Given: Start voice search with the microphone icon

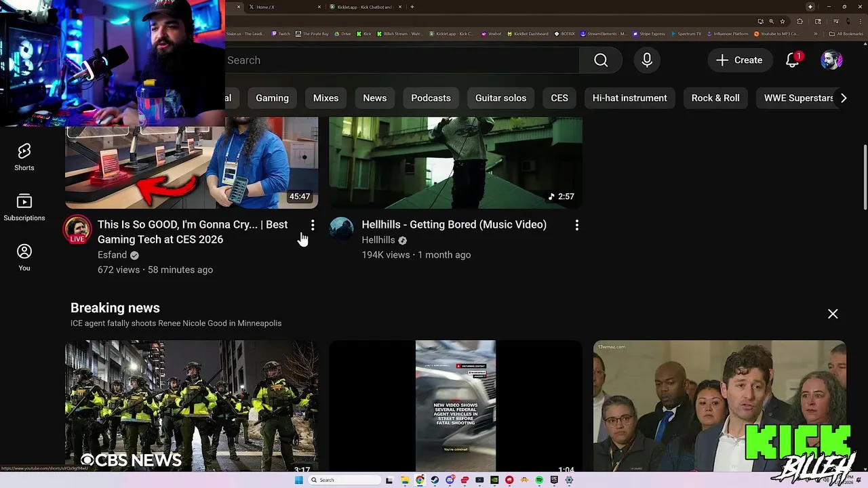Looking at the screenshot, I should tap(647, 60).
